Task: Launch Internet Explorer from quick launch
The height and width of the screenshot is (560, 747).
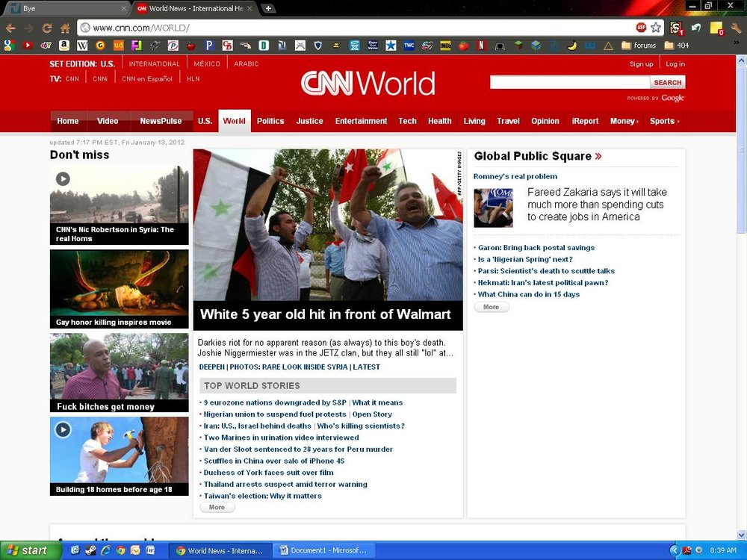Action: coord(105,550)
